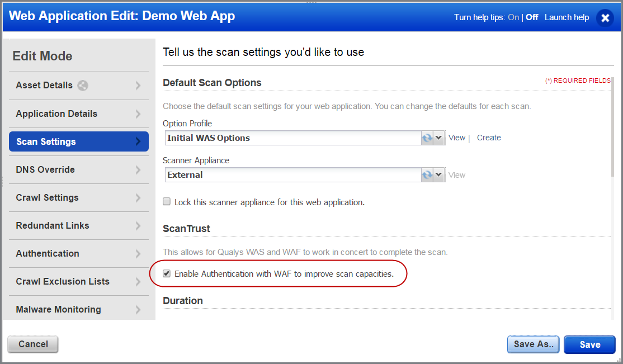Create a new option profile

point(489,138)
